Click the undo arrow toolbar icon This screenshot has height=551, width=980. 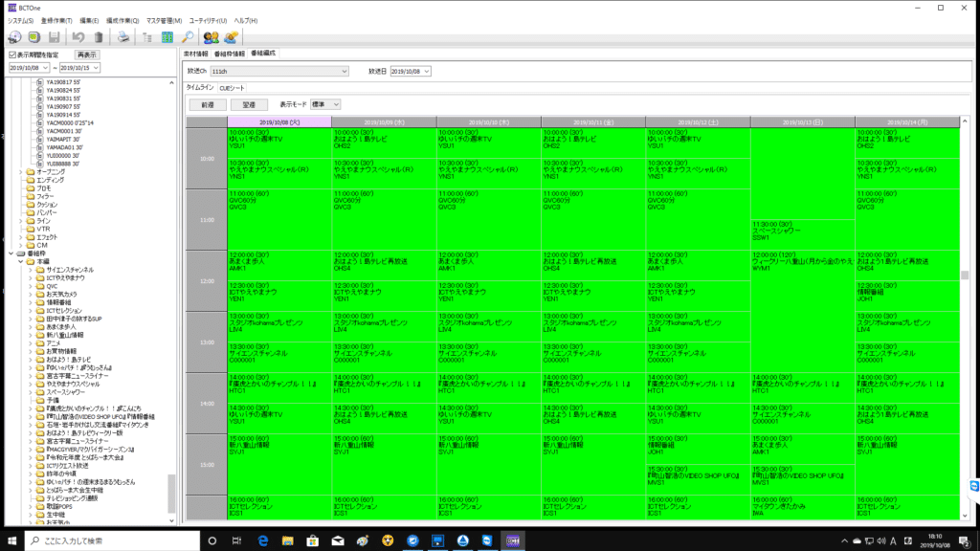(78, 37)
